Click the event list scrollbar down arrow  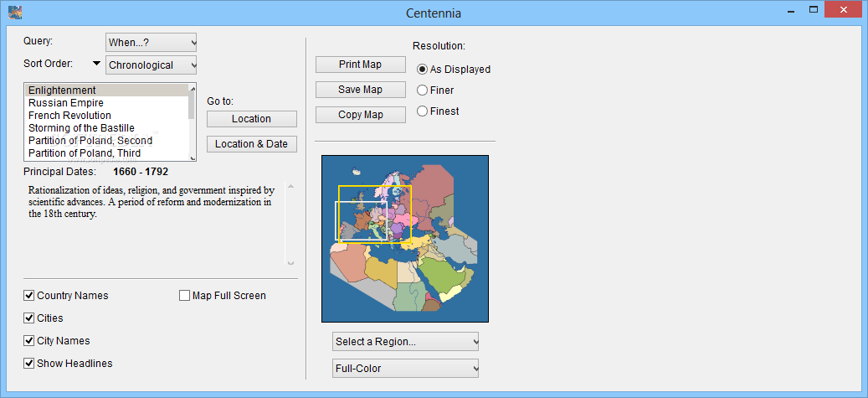193,158
